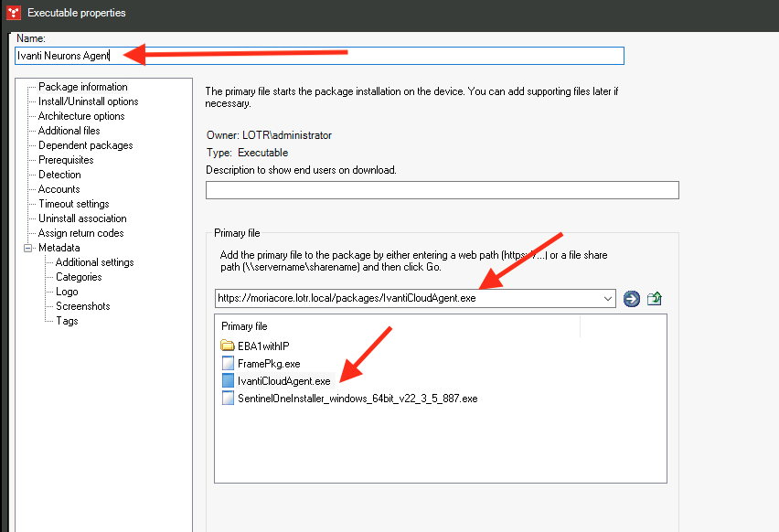The width and height of the screenshot is (779, 532).
Task: Open the primary file path dropdown
Action: 609,299
